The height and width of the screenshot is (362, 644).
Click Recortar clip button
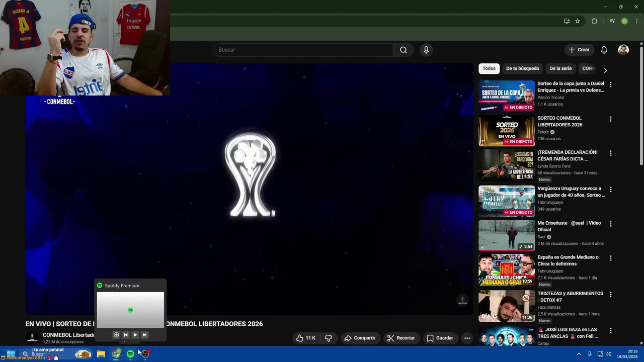click(x=401, y=338)
